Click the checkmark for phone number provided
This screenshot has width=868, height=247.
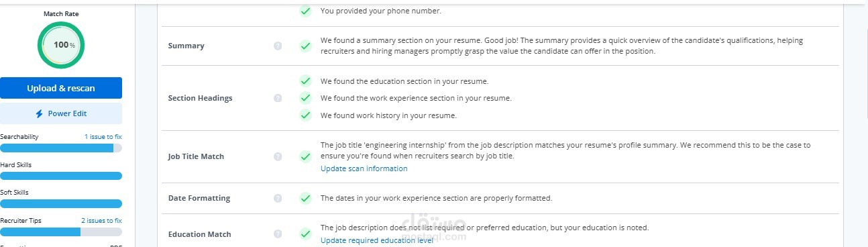pyautogui.click(x=305, y=11)
